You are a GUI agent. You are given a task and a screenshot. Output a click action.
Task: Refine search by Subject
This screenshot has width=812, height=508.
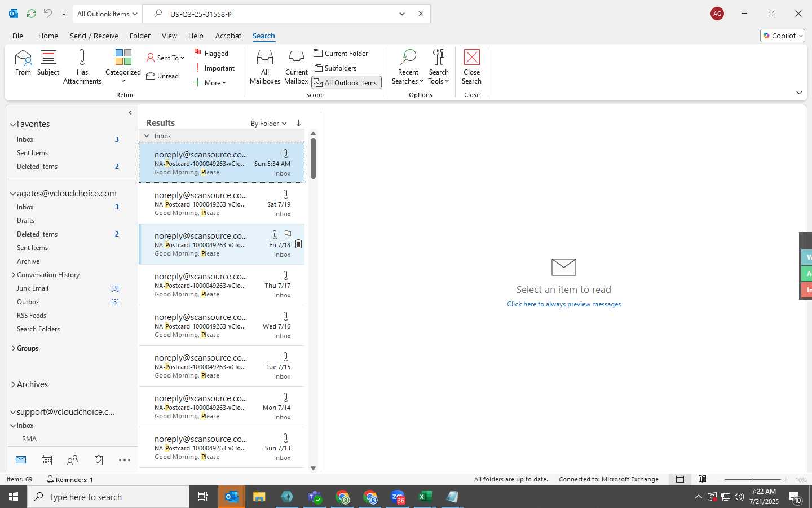click(48, 63)
